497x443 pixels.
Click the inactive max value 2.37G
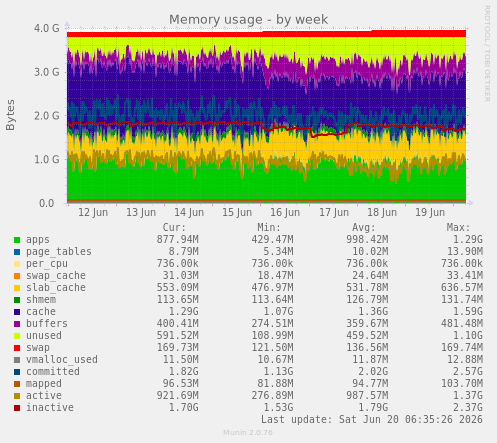click(x=468, y=408)
